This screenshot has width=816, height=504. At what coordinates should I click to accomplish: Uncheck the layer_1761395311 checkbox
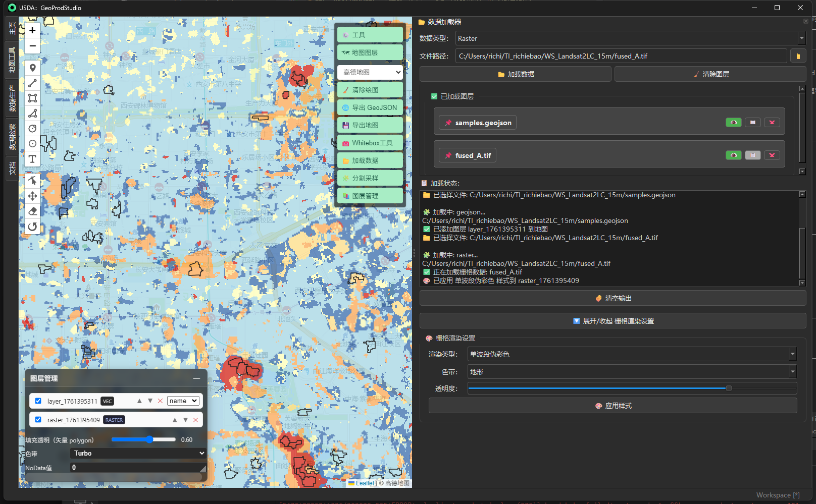(x=38, y=401)
